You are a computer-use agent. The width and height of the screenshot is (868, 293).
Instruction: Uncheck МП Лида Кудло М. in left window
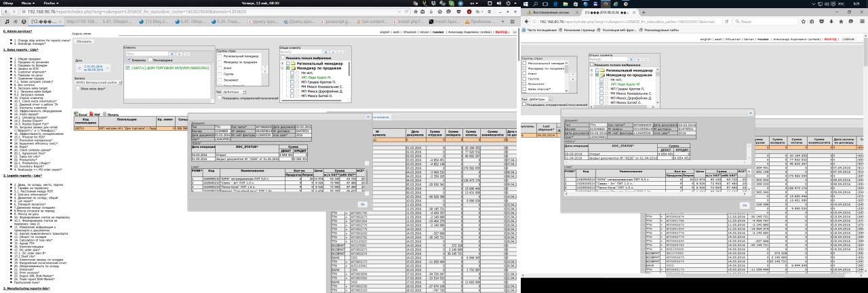pos(292,77)
